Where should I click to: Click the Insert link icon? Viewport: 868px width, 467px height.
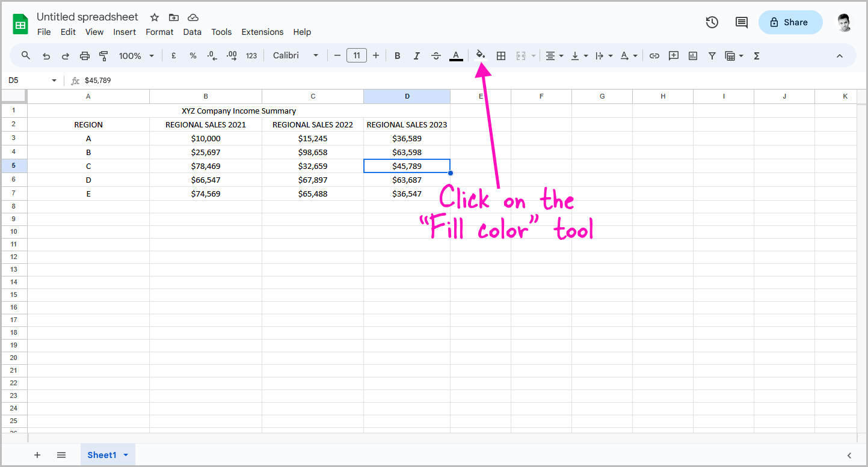[654, 55]
